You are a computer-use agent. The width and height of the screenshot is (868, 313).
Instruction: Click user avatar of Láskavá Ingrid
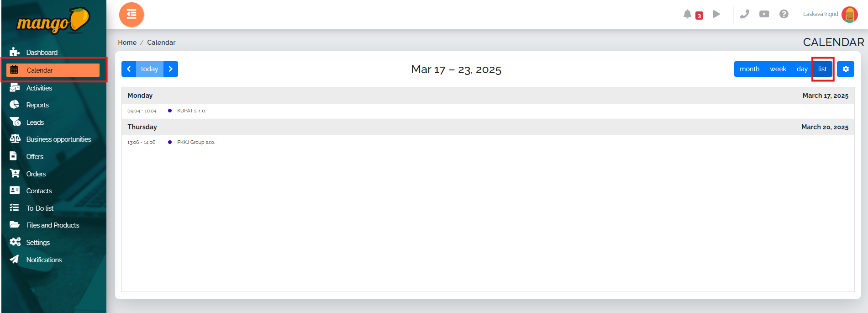click(x=850, y=14)
